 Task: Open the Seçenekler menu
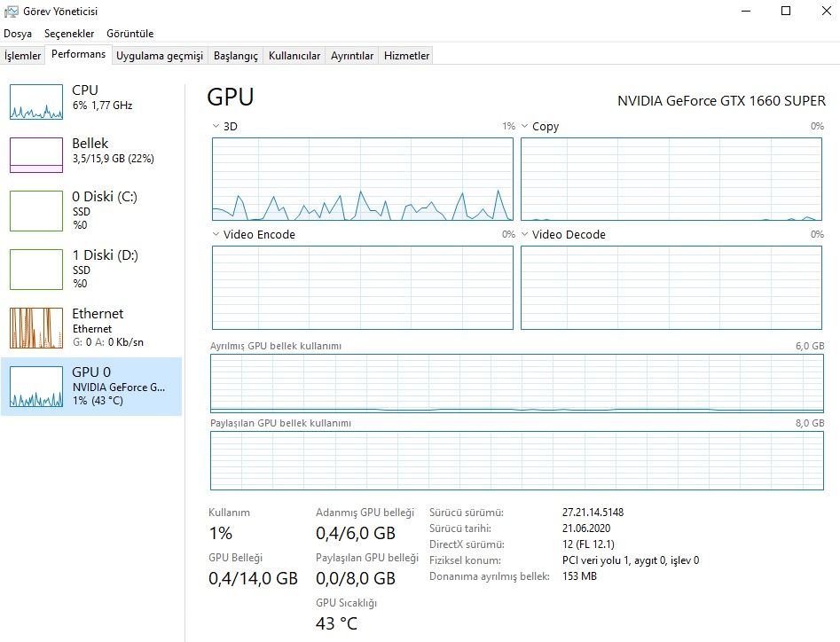click(69, 34)
